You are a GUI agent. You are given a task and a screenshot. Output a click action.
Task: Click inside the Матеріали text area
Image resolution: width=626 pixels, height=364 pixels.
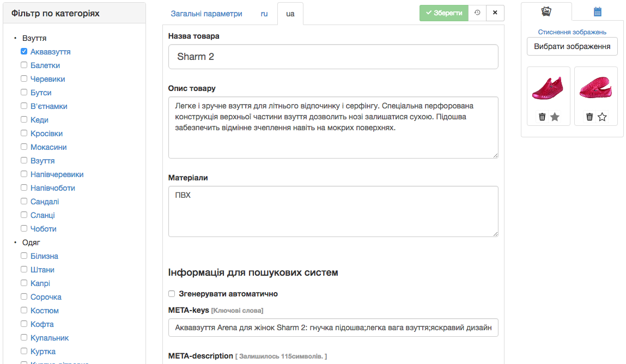coord(333,211)
